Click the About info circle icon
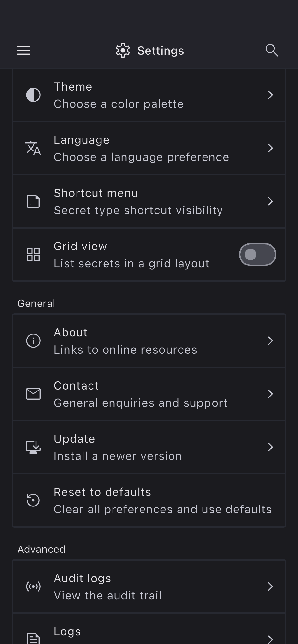Screen dimensions: 298x644 (x=33, y=341)
